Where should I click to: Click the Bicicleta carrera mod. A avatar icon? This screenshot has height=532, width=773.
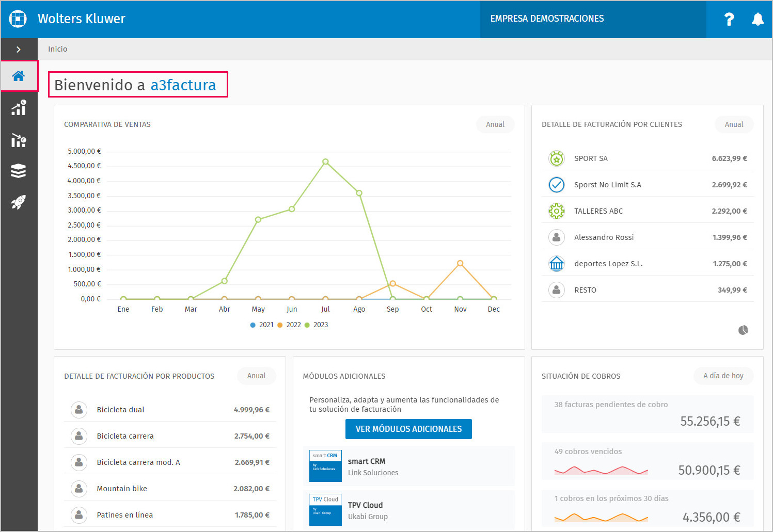pos(78,462)
